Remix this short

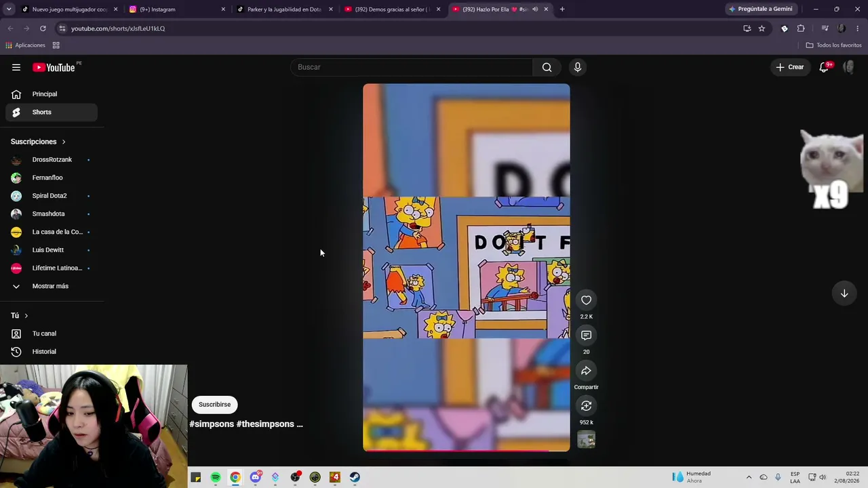click(x=586, y=406)
